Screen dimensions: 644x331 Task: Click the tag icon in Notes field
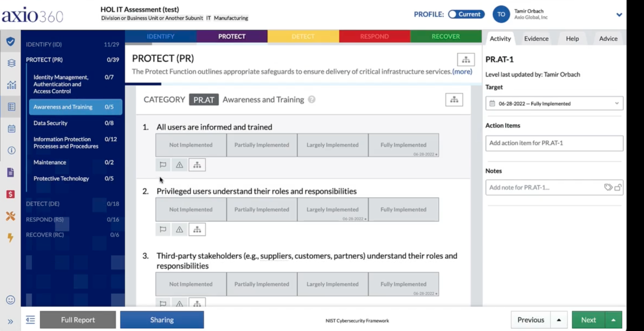pos(608,187)
